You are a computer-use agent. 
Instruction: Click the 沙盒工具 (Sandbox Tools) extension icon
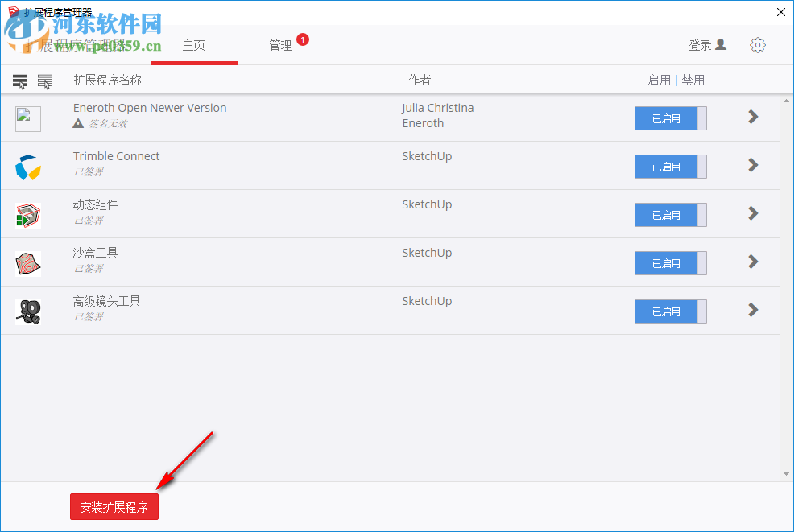tap(27, 262)
